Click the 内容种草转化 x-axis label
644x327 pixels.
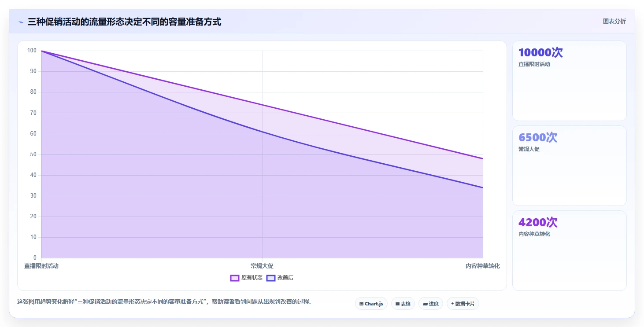[x=483, y=266]
